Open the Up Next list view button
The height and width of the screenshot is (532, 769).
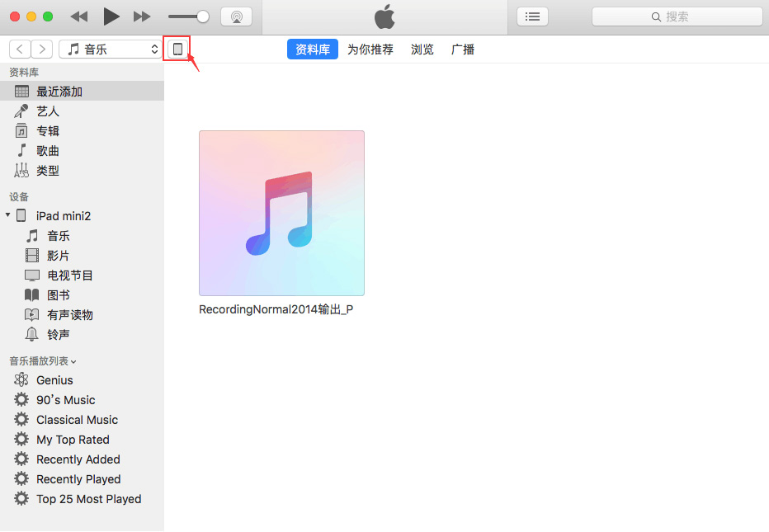click(x=532, y=16)
